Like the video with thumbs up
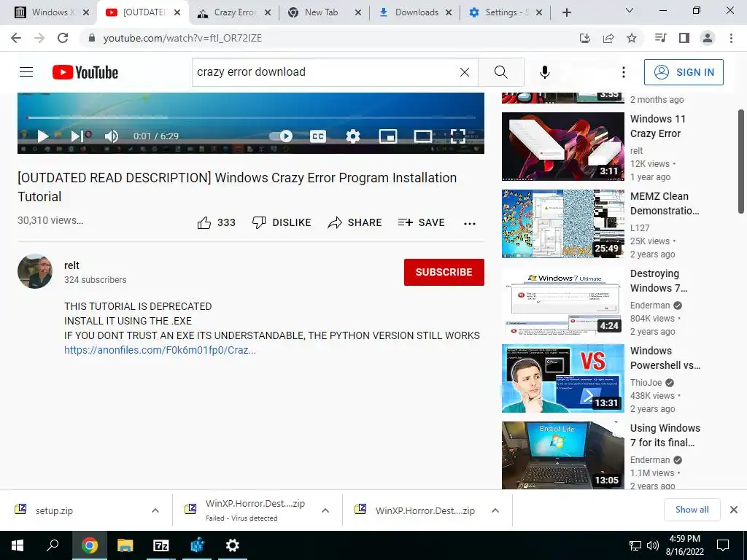747x560 pixels. (216, 223)
